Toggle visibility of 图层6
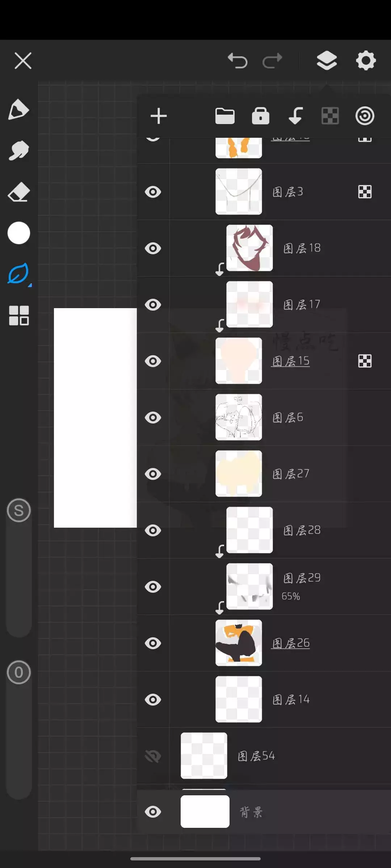 (153, 418)
